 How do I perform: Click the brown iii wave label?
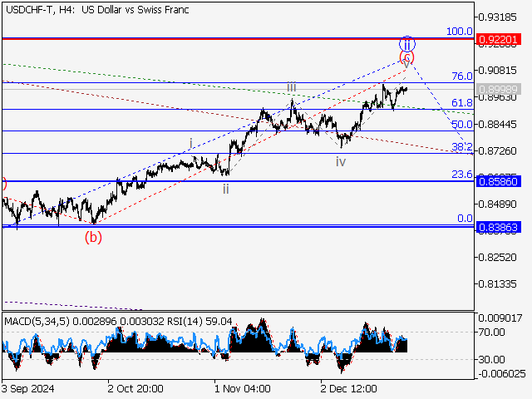(x=292, y=86)
